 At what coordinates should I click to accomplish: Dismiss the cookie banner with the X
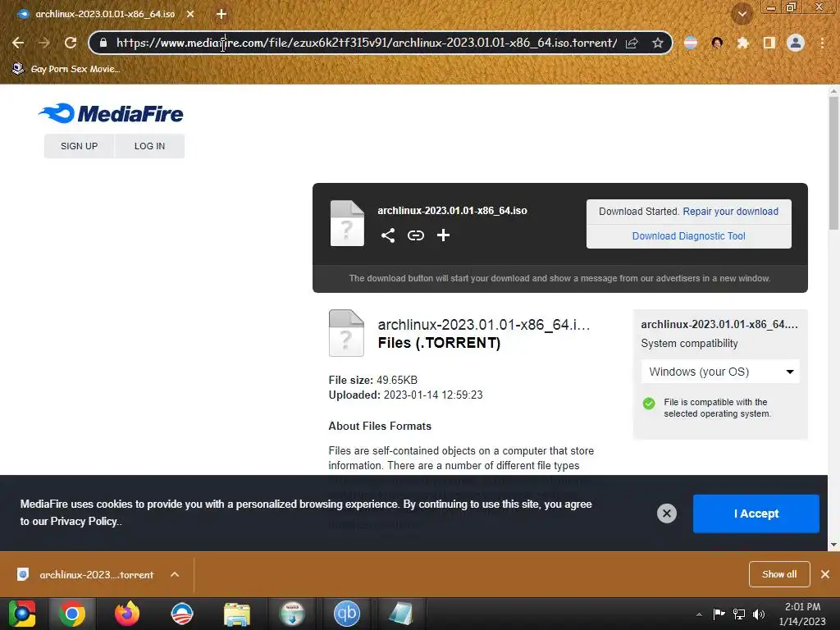coord(666,514)
